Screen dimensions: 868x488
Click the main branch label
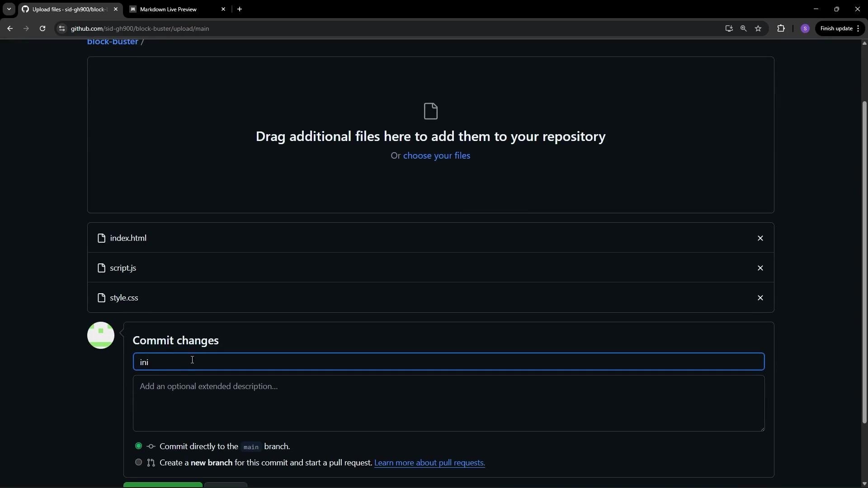point(251,447)
